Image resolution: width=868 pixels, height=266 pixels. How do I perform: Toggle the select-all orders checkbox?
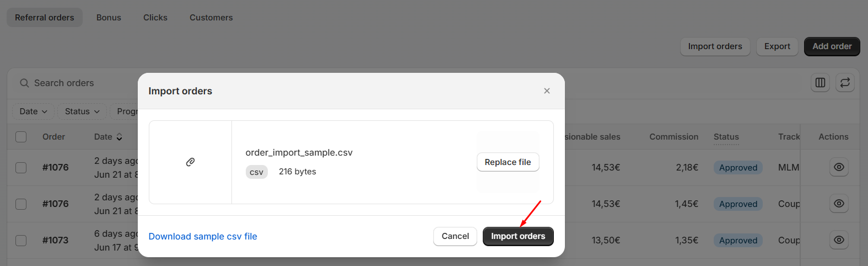tap(21, 137)
